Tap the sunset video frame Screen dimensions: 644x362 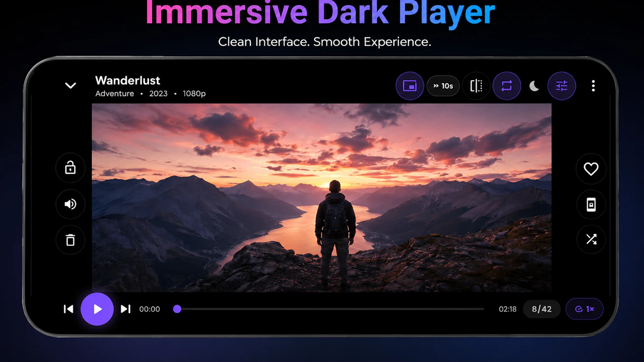321,198
